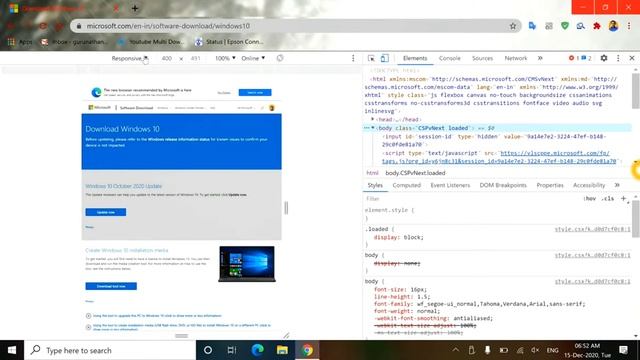Screen dimensions: 640x360
Task: Open the Accessibility pane tab
Action: 589,185
